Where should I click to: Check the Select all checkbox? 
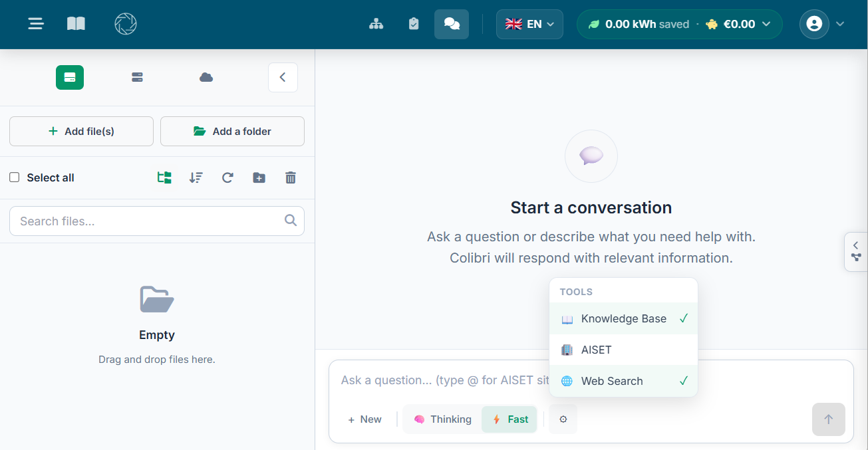(x=15, y=177)
